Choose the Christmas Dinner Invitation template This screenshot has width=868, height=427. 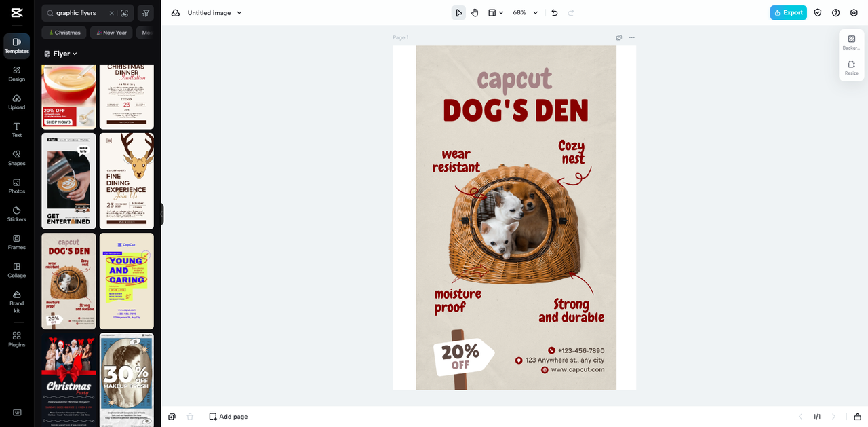tap(127, 97)
